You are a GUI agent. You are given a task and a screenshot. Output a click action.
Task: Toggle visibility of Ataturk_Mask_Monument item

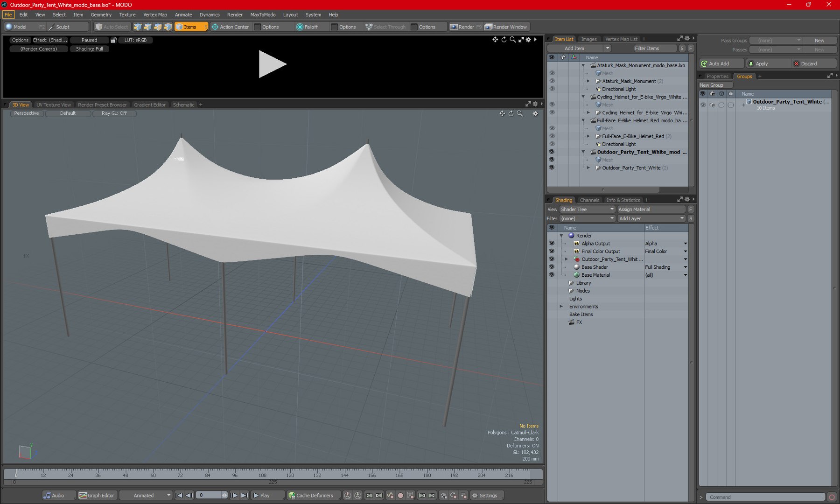(x=552, y=81)
